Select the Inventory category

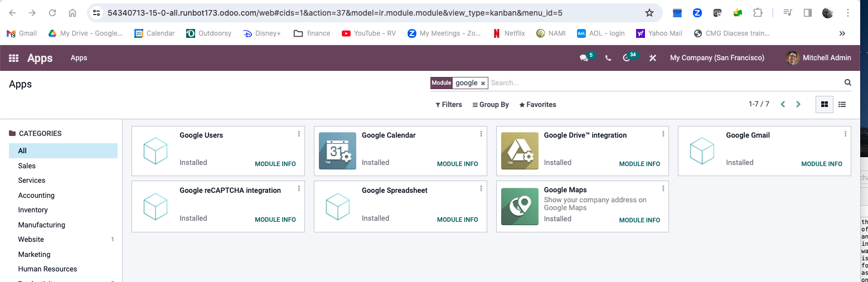[63, 210]
